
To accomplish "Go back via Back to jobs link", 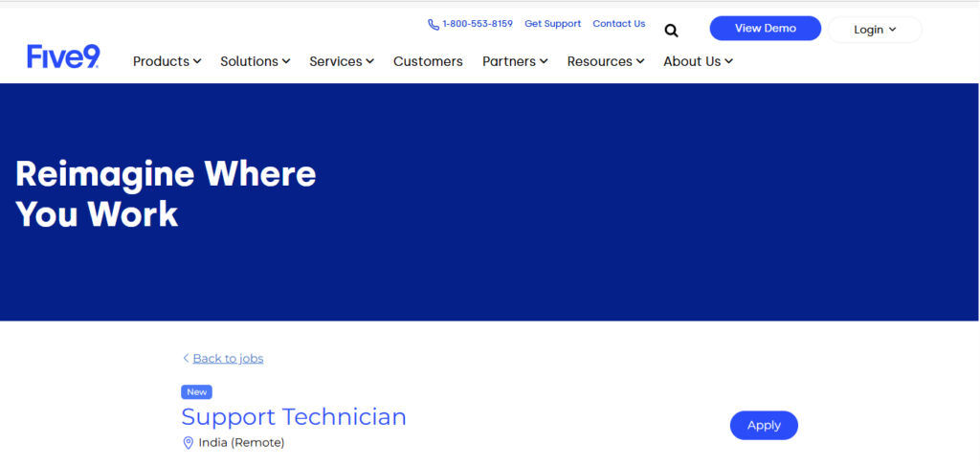I will pyautogui.click(x=228, y=359).
